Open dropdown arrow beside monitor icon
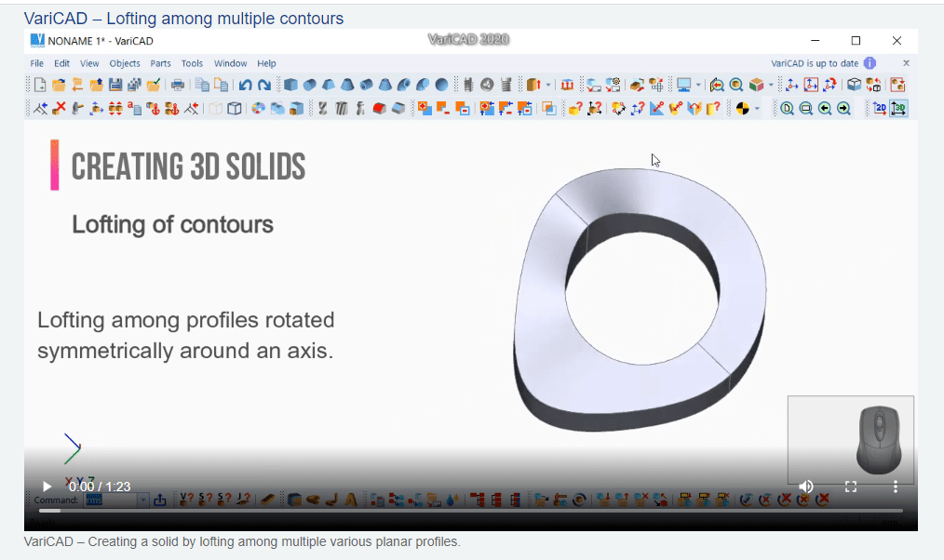The height and width of the screenshot is (560, 944). coord(698,85)
